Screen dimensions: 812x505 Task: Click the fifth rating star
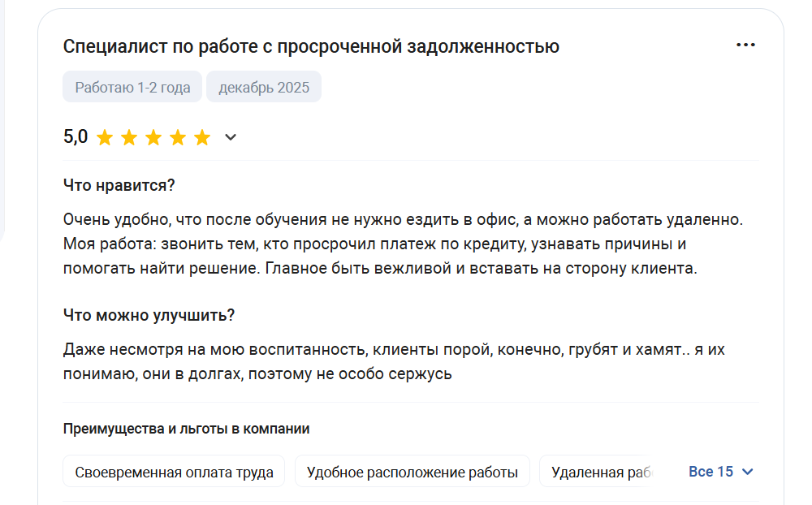202,137
